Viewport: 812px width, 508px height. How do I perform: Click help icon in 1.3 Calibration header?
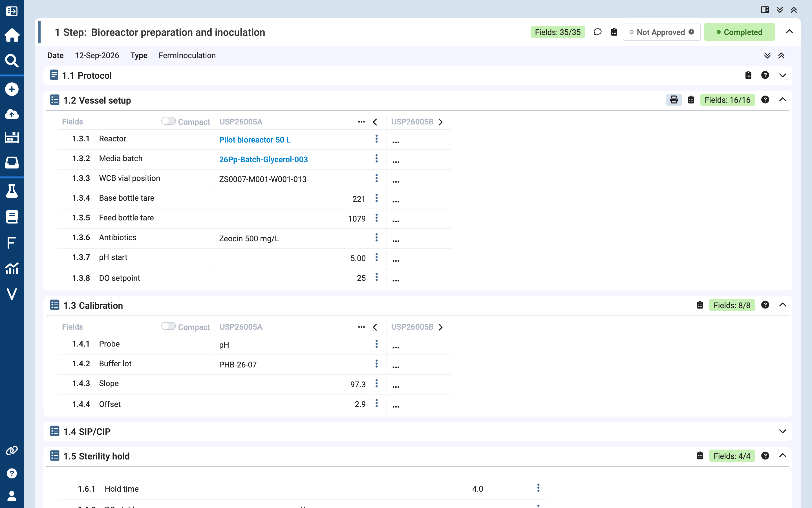pyautogui.click(x=765, y=305)
